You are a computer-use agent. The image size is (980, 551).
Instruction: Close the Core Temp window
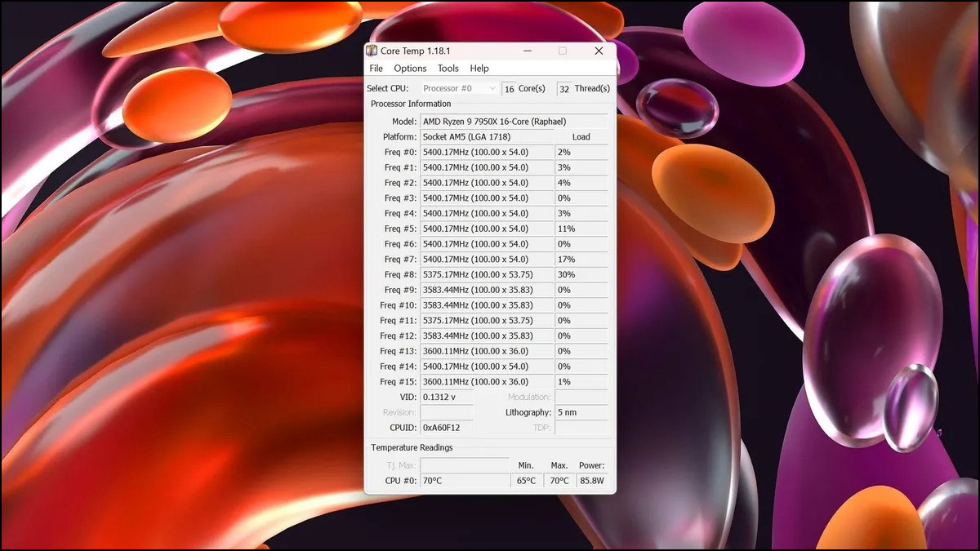599,51
